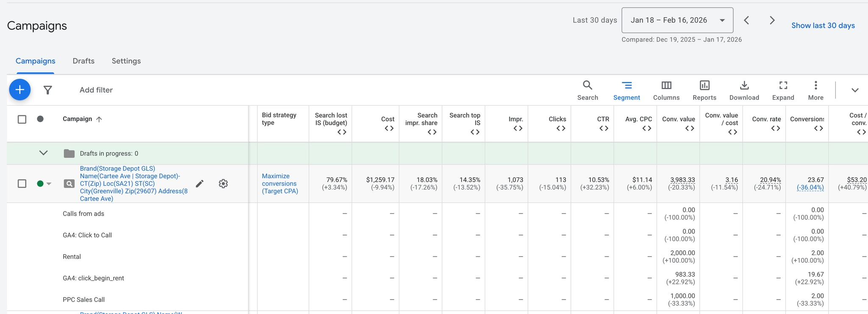Open campaign settings gear icon
Screen dimensions: 868x314
click(223, 184)
